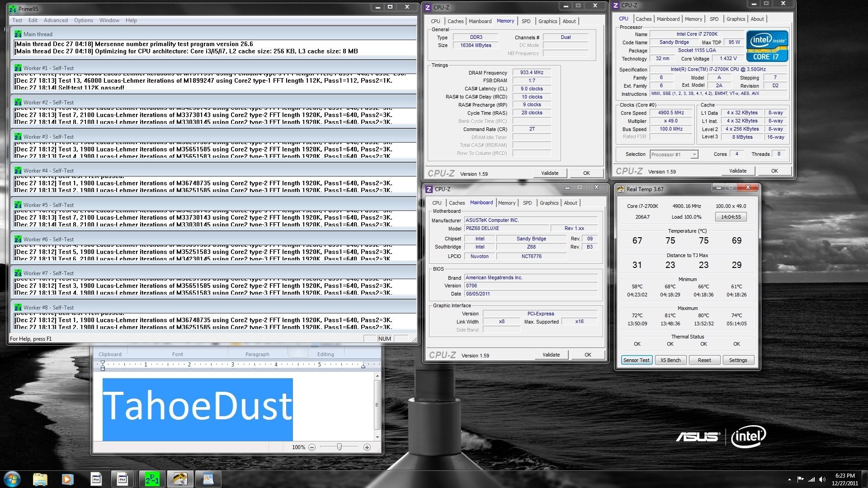Select Graphics tab in CPU tab CPU-Z window
Image resolution: width=868 pixels, height=488 pixels.
736,19
